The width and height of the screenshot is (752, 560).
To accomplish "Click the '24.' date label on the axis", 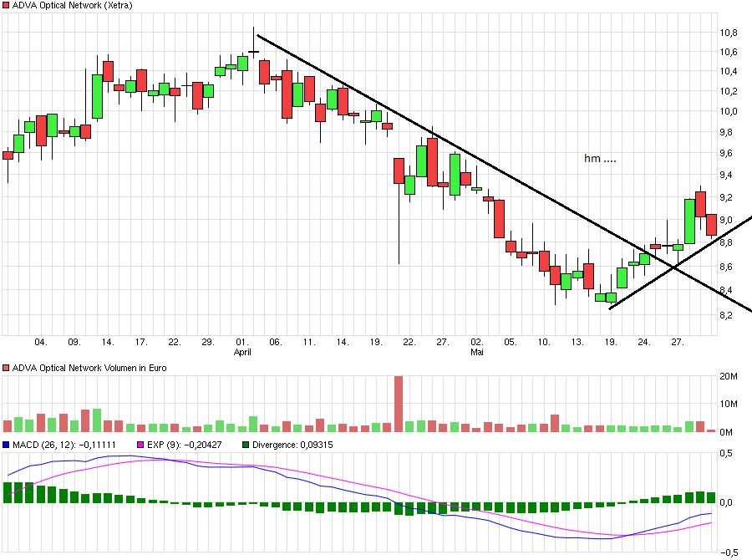I will (x=643, y=342).
